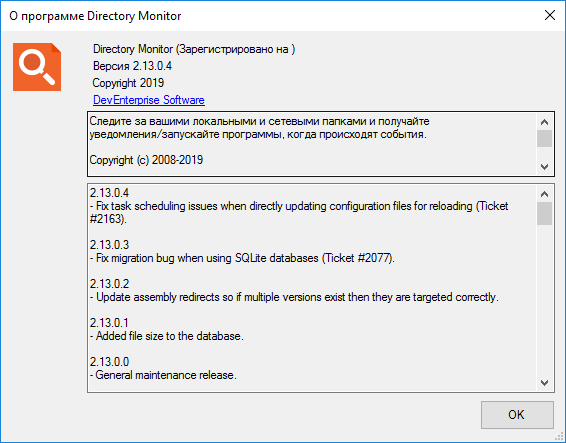Click the description box scroll-up arrow
The width and height of the screenshot is (566, 443).
(x=544, y=122)
